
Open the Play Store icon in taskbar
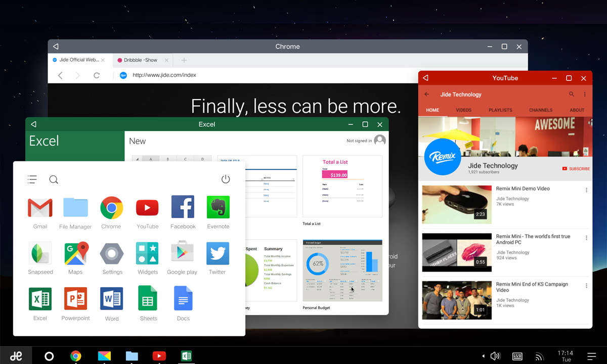point(104,356)
